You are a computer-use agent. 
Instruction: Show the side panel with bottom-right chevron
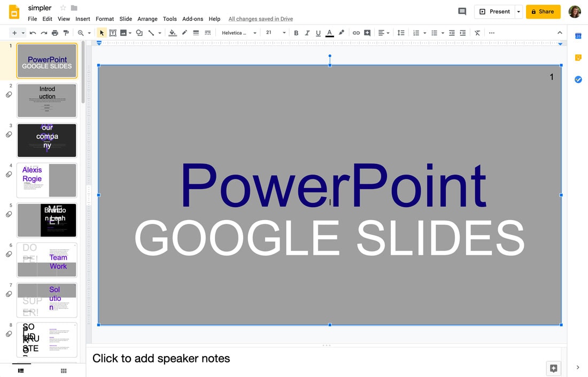point(577,367)
